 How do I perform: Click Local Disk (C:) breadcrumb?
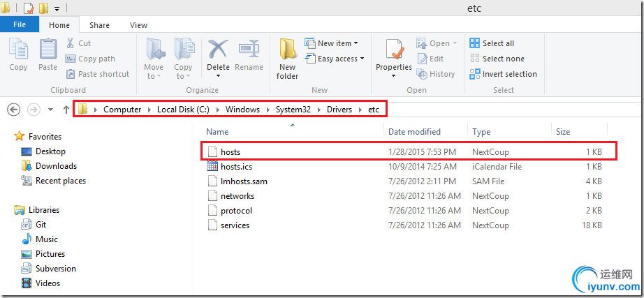(184, 110)
